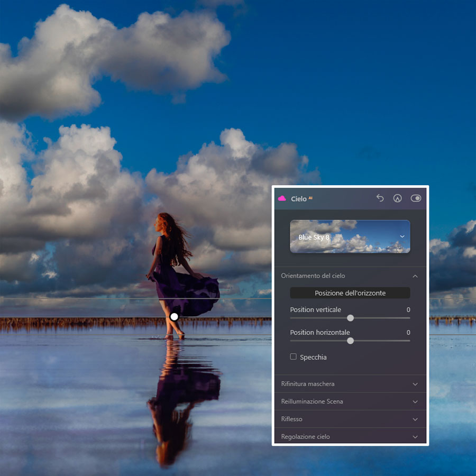Open the sky selection dropdown arrow
Viewport: 476px width, 476px height.
(x=402, y=236)
